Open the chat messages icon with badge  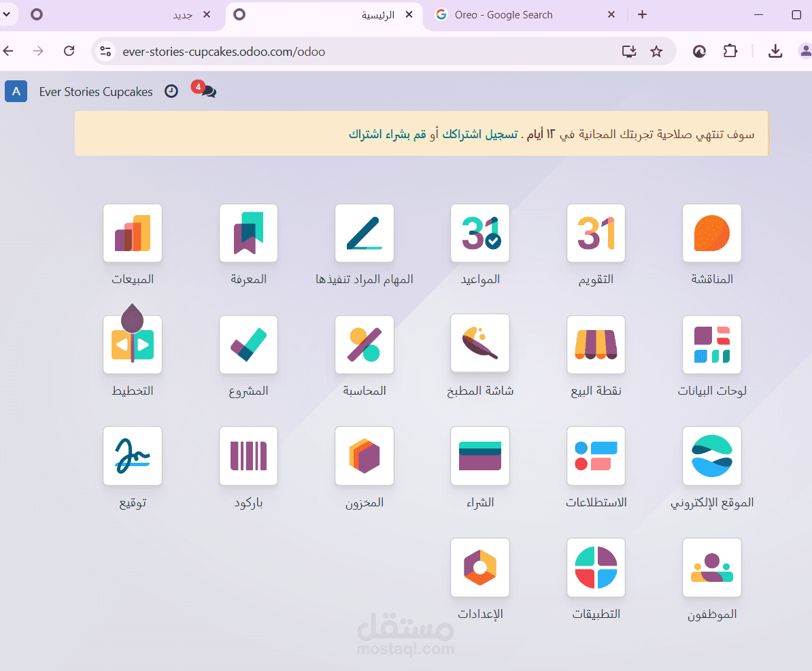click(x=204, y=90)
